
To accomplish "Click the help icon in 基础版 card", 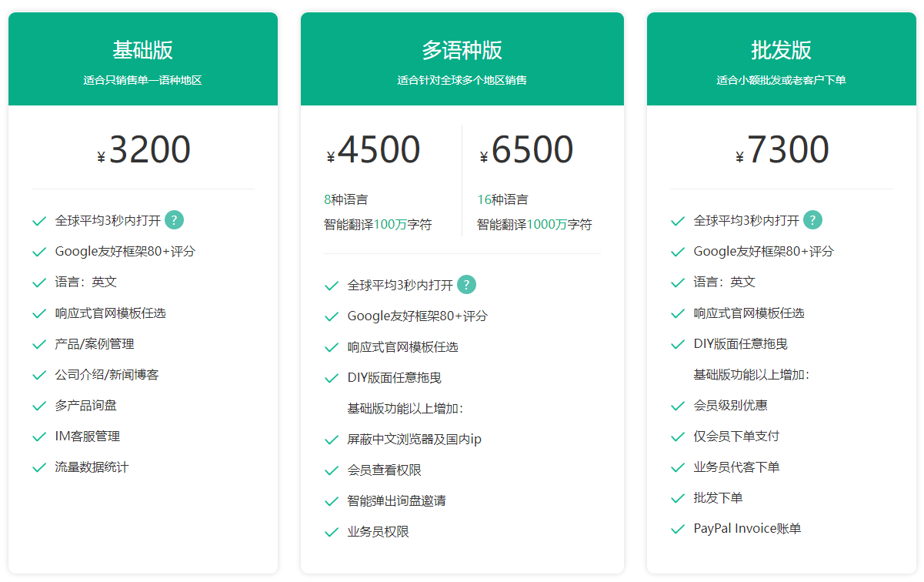I will pyautogui.click(x=174, y=220).
